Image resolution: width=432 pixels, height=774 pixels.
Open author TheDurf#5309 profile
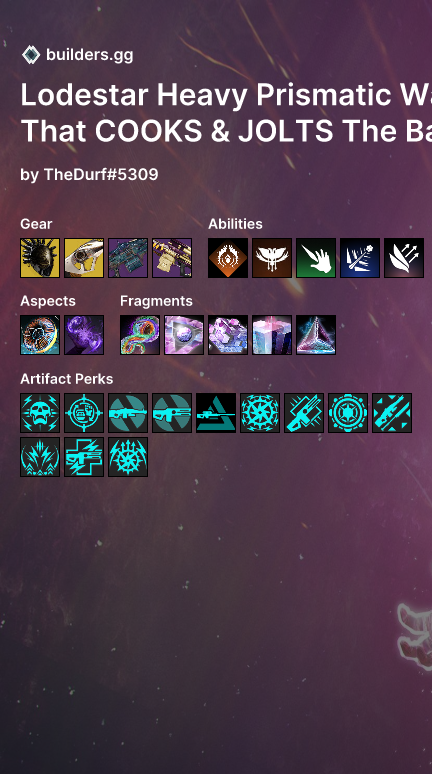coord(101,174)
